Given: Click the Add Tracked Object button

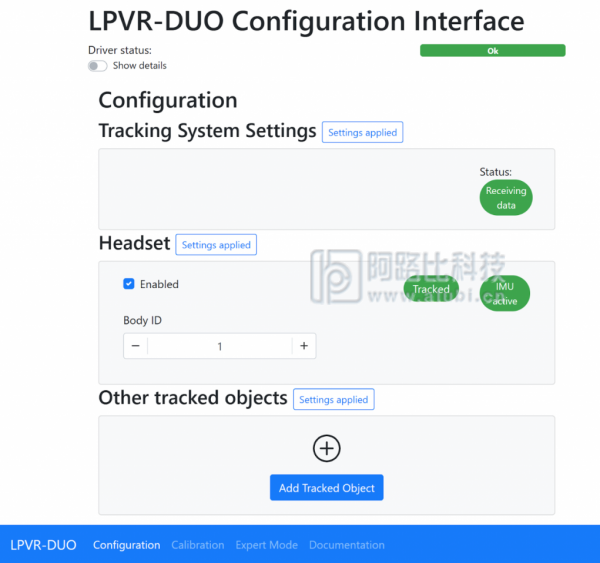Looking at the screenshot, I should point(326,488).
